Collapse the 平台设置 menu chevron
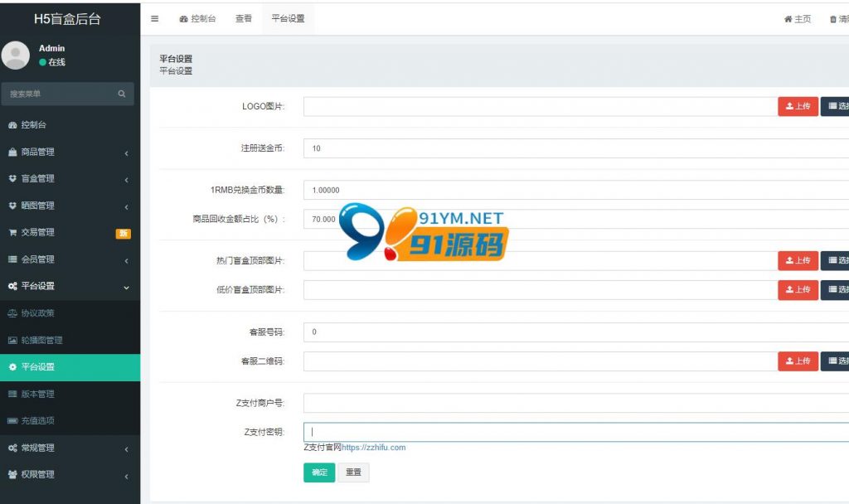 [x=126, y=288]
